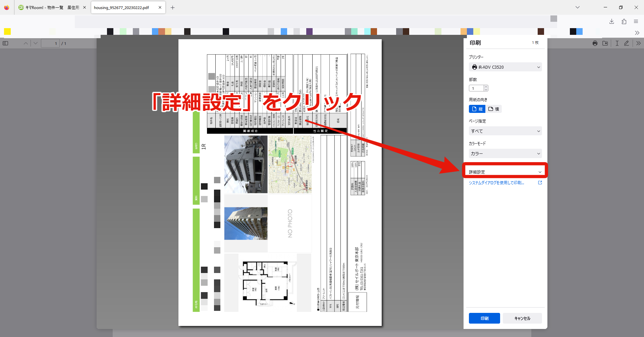Viewport: 644px width, 337px height.
Task: Expand the bookmarks toolbar overflow chevron
Action: coord(637,32)
